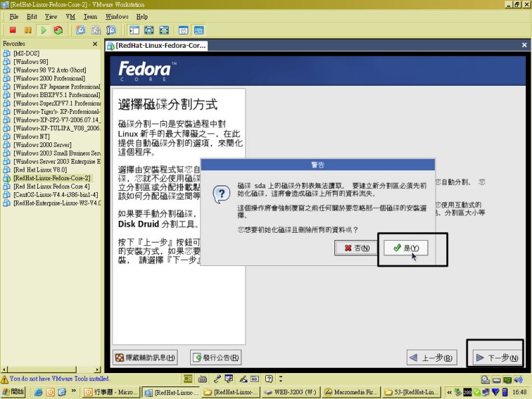
Task: Click the 上一步(B) back button
Action: [432, 358]
